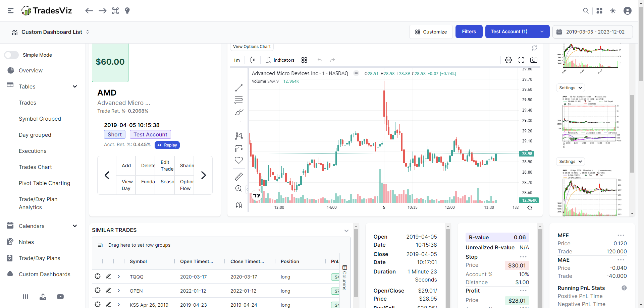Open the apps grid icon
644x308 pixels.
point(599,11)
